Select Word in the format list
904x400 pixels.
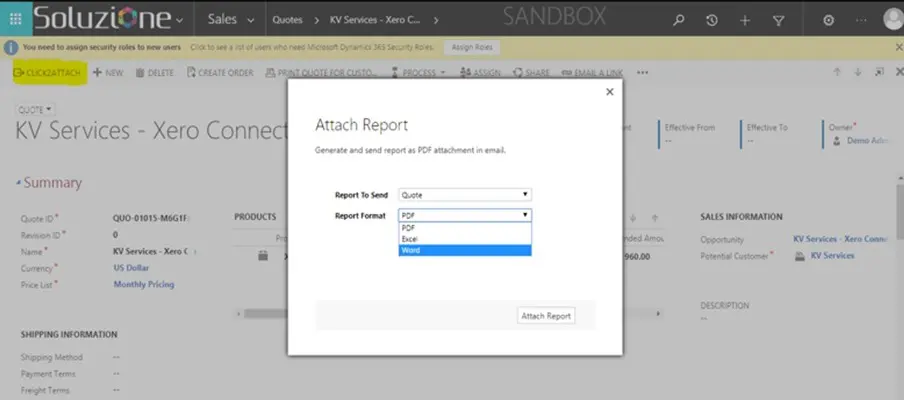(465, 250)
